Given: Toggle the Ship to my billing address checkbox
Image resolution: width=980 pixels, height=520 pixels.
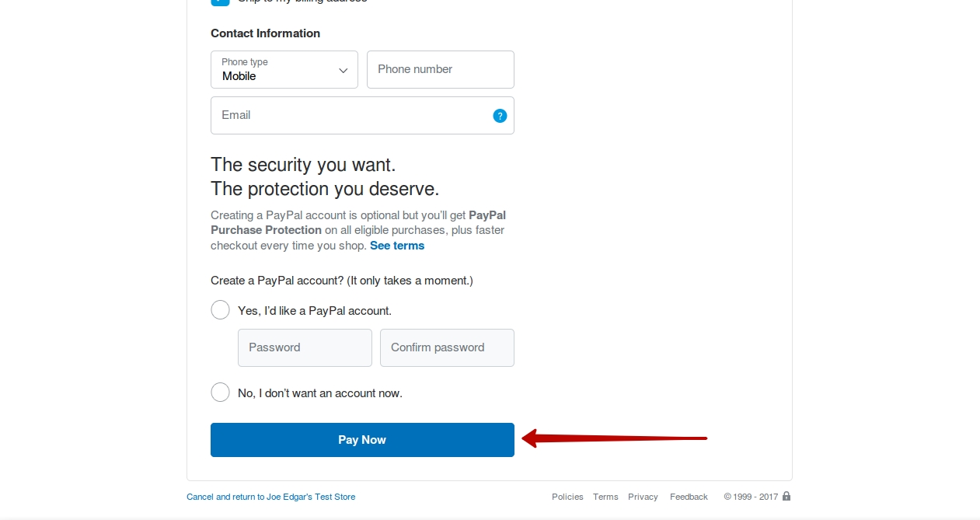Looking at the screenshot, I should [x=220, y=2].
